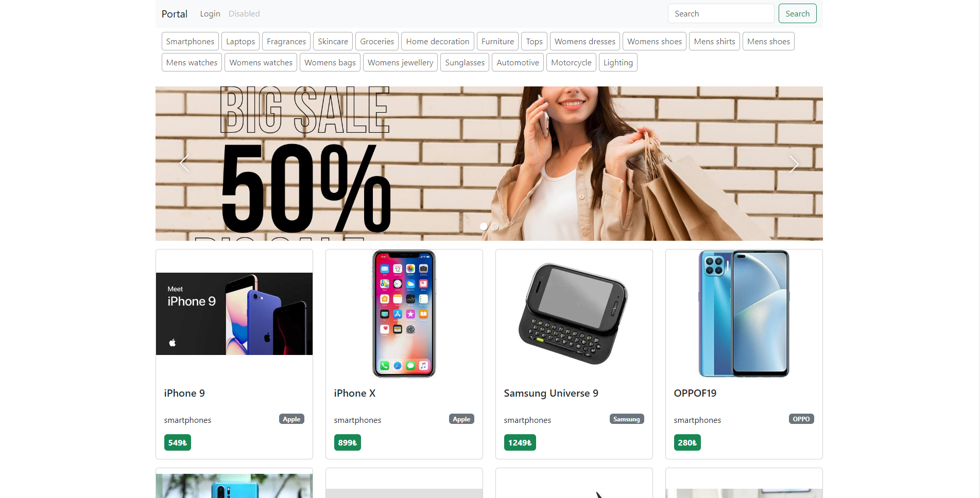Click the Portal brand link
This screenshot has width=980, height=498.
[x=175, y=14]
